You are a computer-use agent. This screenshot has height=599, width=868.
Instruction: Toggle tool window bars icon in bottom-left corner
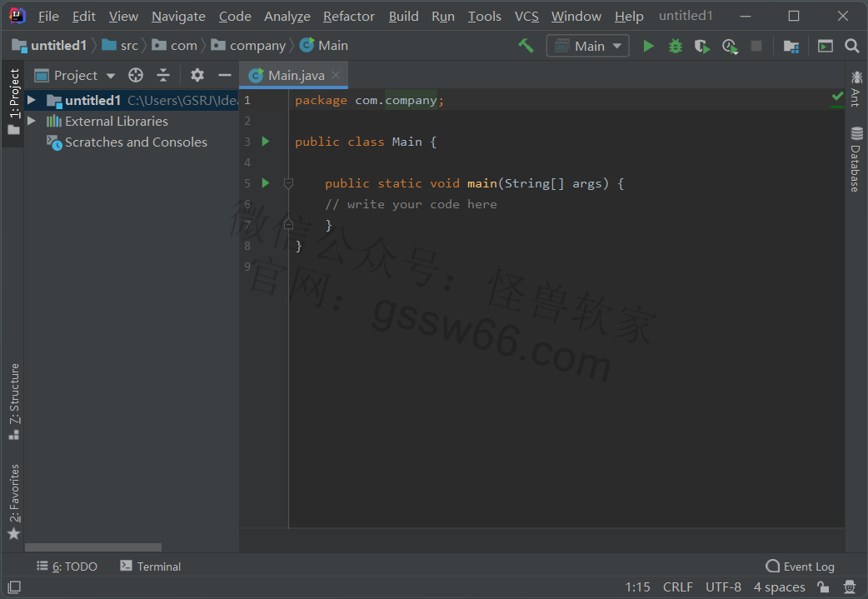13,587
